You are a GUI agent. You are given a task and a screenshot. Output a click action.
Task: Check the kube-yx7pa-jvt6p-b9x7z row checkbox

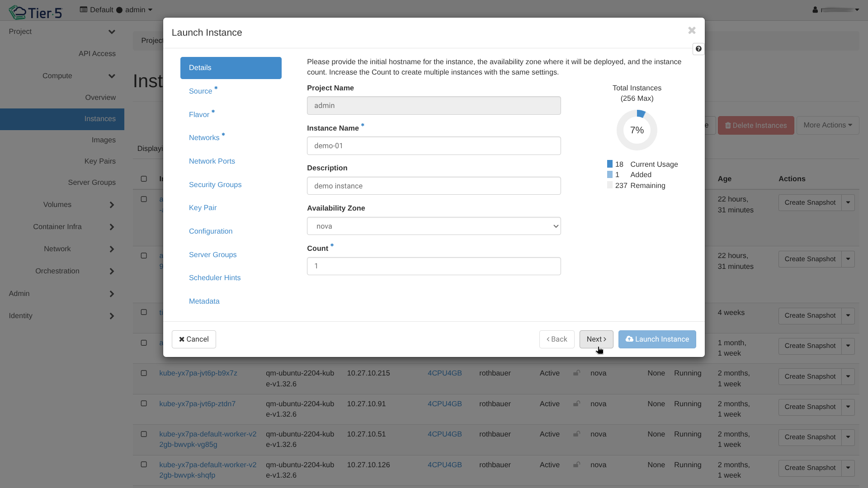tap(144, 373)
